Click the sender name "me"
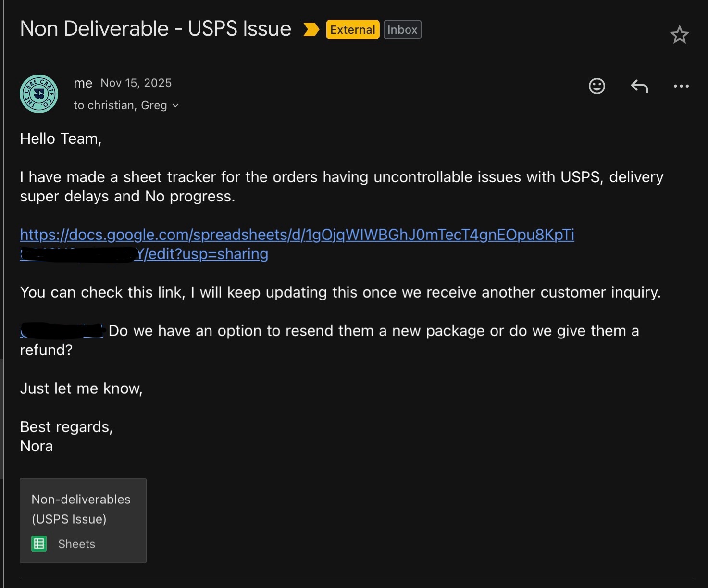The height and width of the screenshot is (588, 708). (83, 83)
